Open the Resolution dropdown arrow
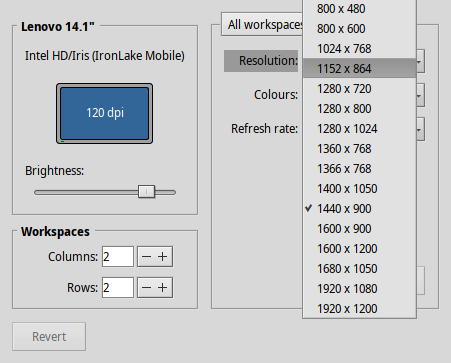451x363 pixels. tap(420, 61)
